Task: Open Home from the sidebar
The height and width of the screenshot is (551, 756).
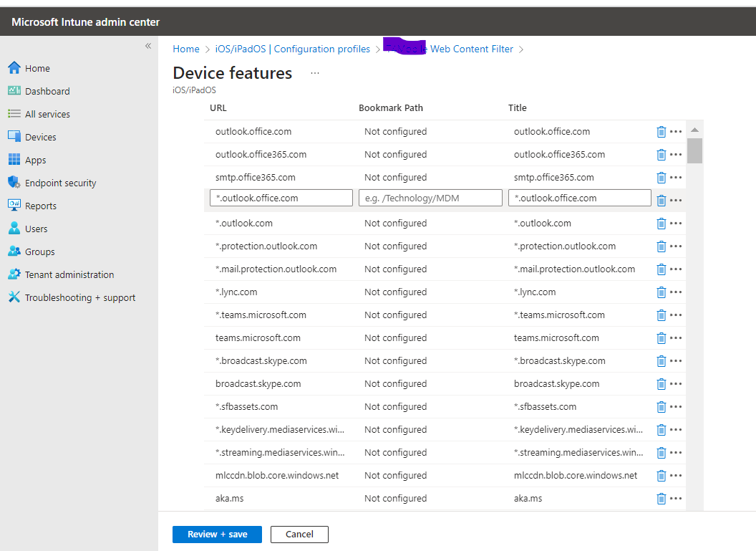Action: [29, 68]
